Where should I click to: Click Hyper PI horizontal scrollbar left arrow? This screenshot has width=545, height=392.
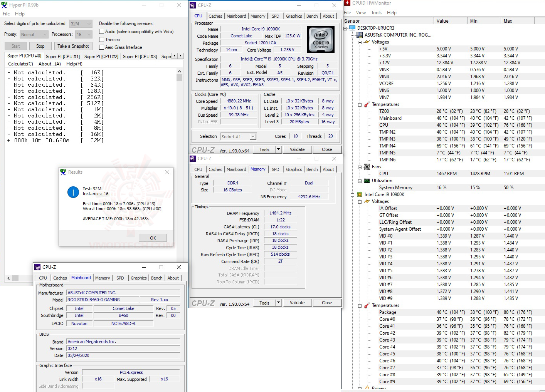[x=8, y=278]
